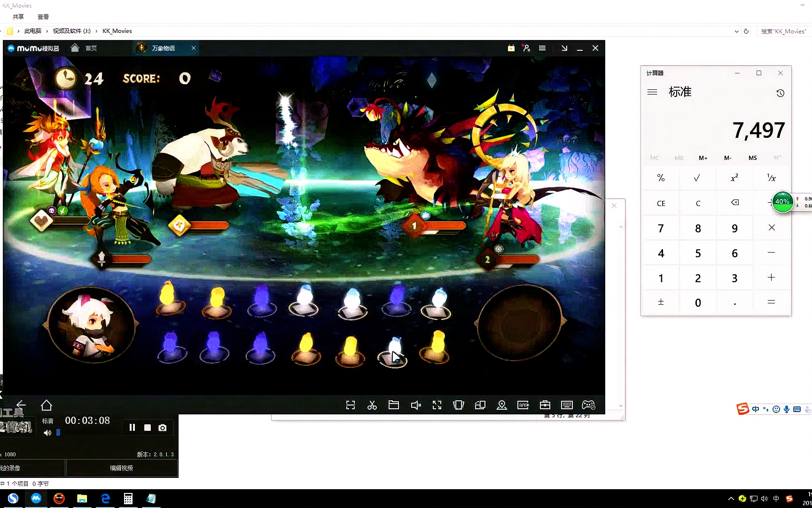Stop the screen recording
The height and width of the screenshot is (508, 812).
pyautogui.click(x=148, y=428)
